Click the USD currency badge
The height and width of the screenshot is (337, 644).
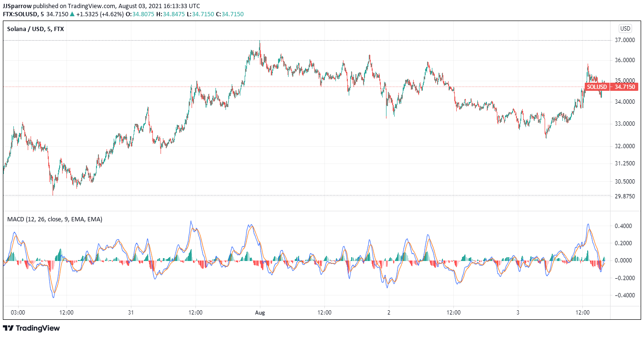pos(625,28)
